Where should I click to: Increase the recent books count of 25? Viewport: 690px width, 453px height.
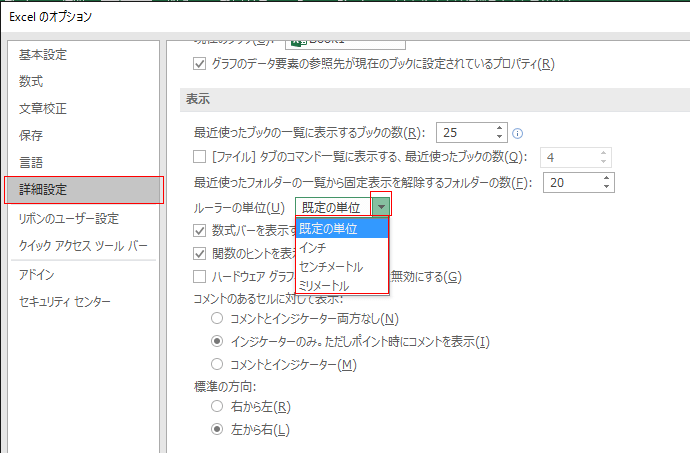499,129
